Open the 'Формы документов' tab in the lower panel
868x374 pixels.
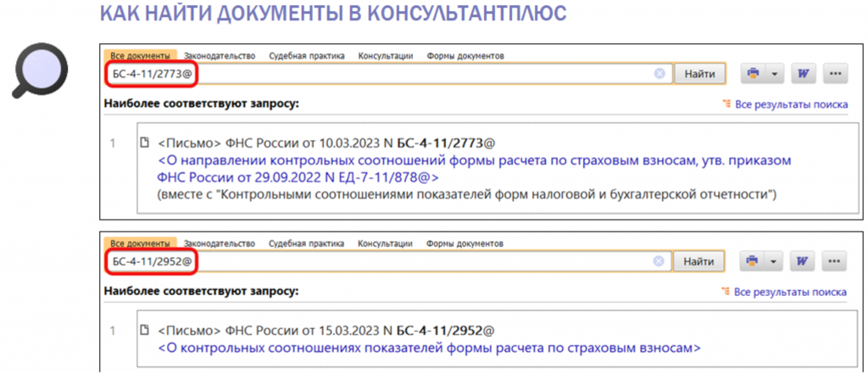click(465, 243)
